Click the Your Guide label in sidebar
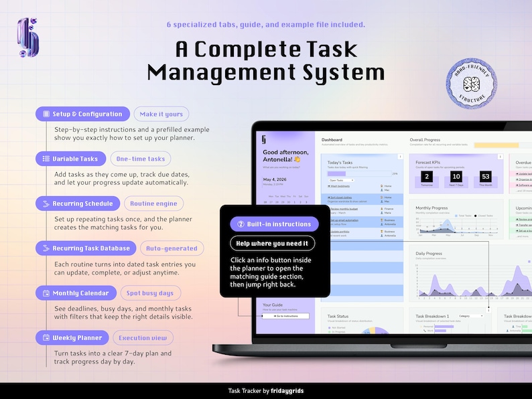Viewport: 532px width, 399px height. [x=273, y=305]
